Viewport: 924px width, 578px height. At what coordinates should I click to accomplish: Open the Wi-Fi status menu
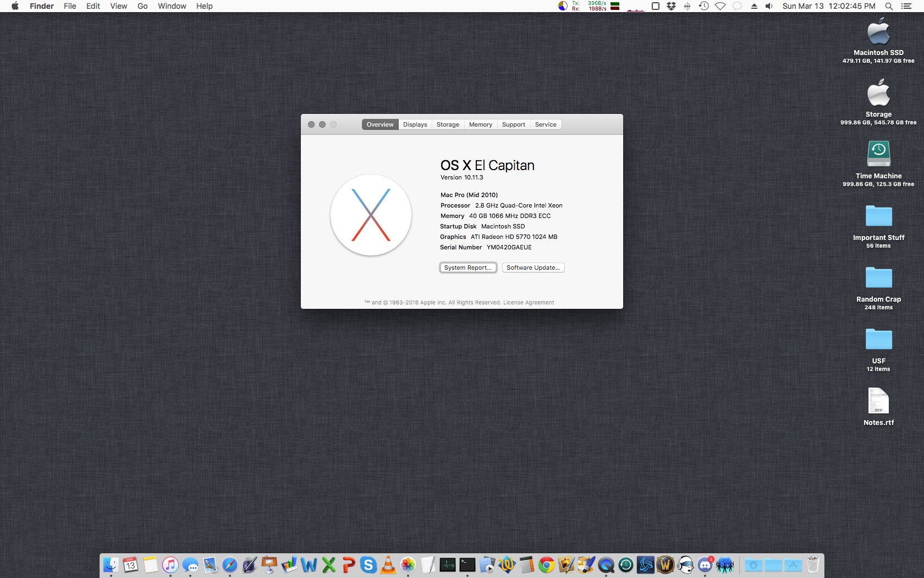[x=721, y=6]
